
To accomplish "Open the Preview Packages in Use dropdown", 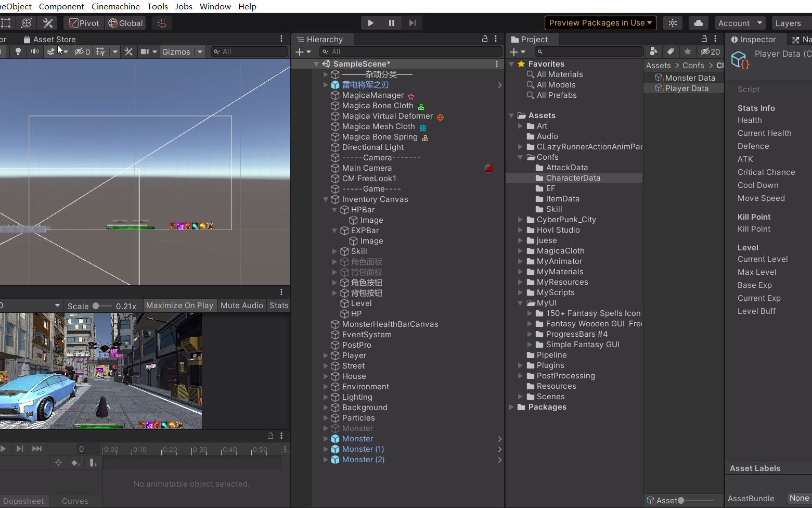I will tap(600, 23).
